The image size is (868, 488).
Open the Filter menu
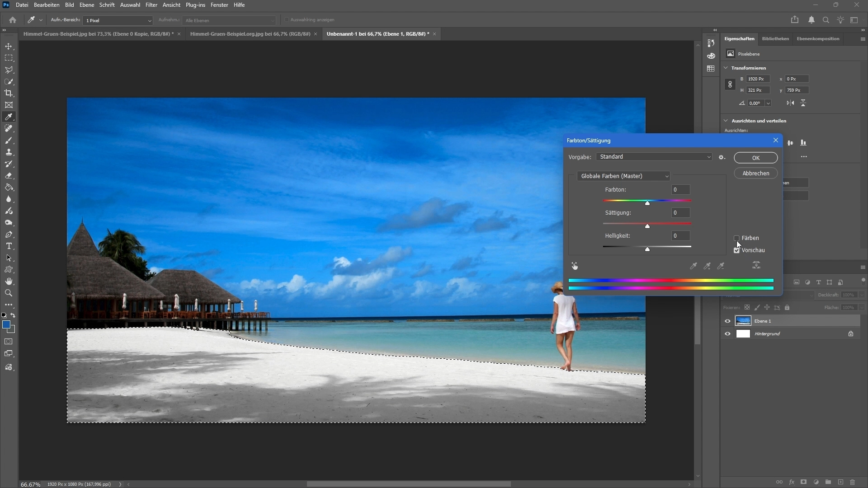tap(151, 5)
